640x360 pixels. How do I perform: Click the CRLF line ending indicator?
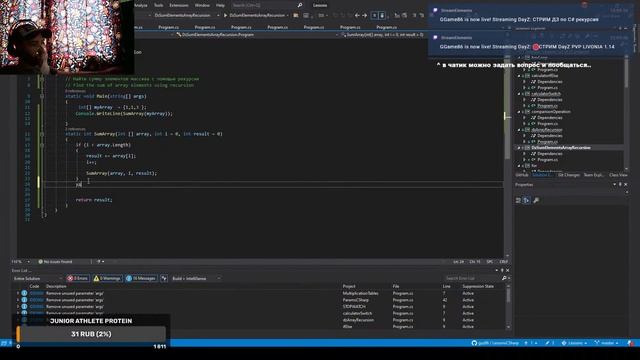coord(504,262)
